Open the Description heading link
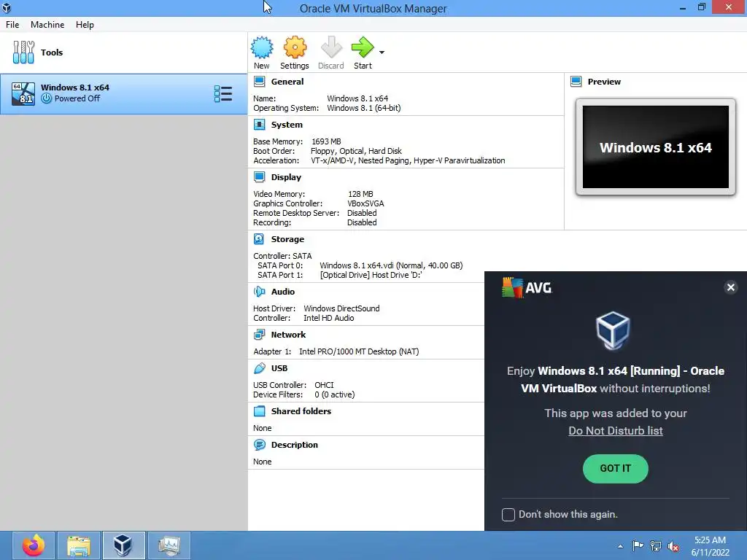This screenshot has height=560, width=747. pos(295,445)
